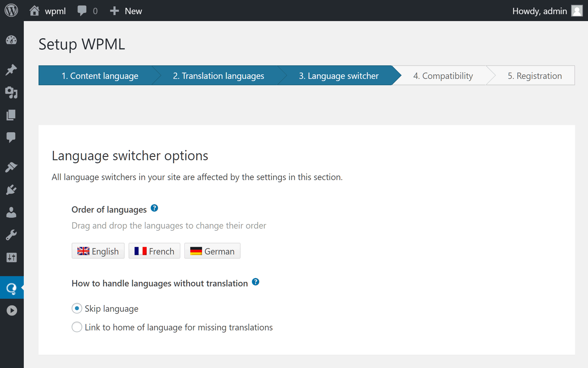
Task: Click the English language button
Action: [98, 251]
